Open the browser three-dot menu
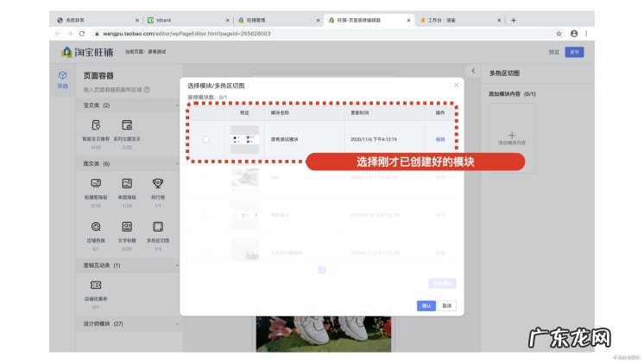This screenshot has height=363, width=644. point(586,34)
